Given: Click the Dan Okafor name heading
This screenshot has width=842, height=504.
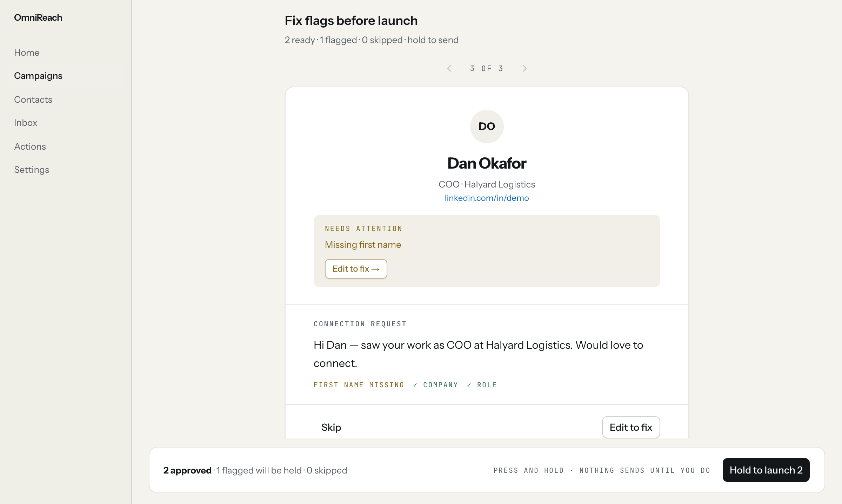Looking at the screenshot, I should [487, 163].
